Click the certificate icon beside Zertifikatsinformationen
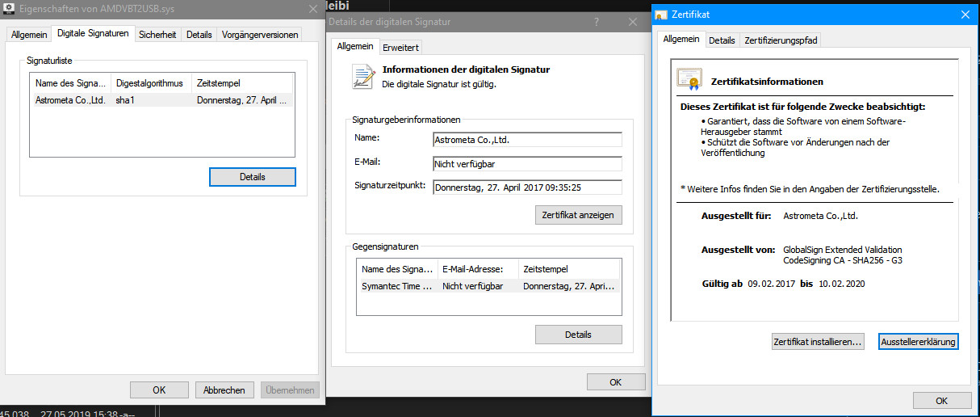 pyautogui.click(x=689, y=80)
